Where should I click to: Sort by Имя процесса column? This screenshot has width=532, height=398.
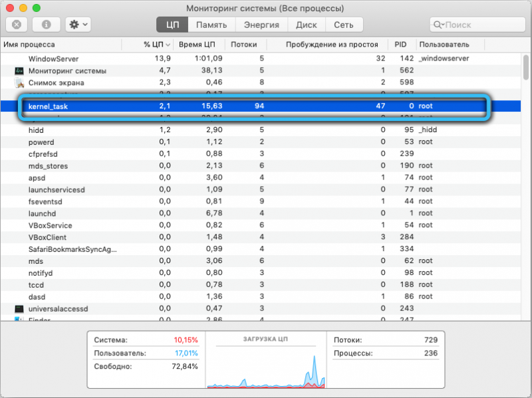click(x=61, y=45)
